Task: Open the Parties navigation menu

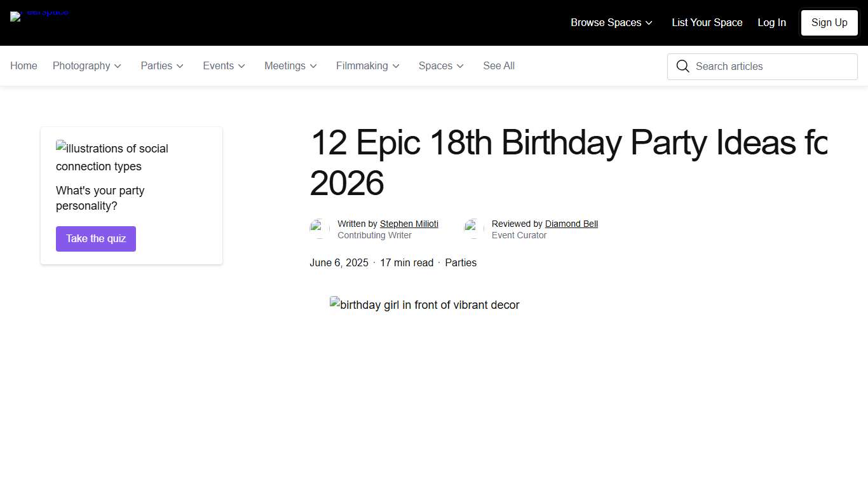Action: click(x=161, y=65)
